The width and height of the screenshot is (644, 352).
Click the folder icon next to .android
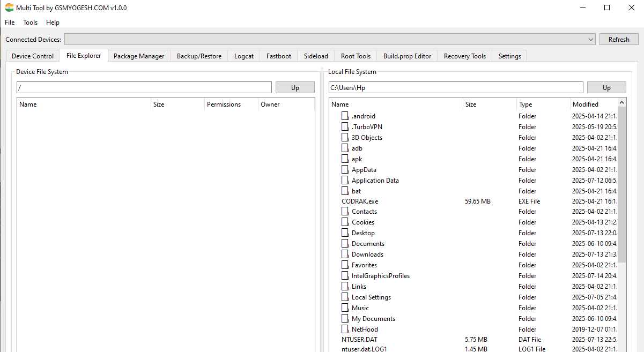345,116
